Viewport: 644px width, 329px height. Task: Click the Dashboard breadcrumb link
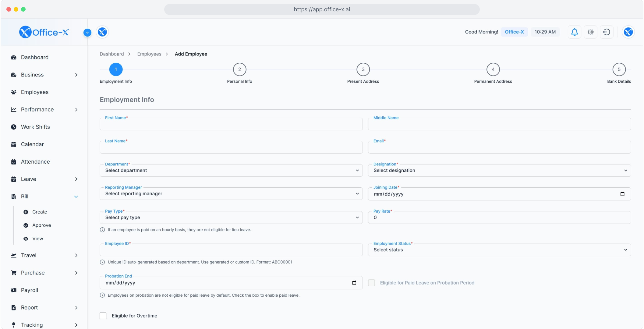112,54
